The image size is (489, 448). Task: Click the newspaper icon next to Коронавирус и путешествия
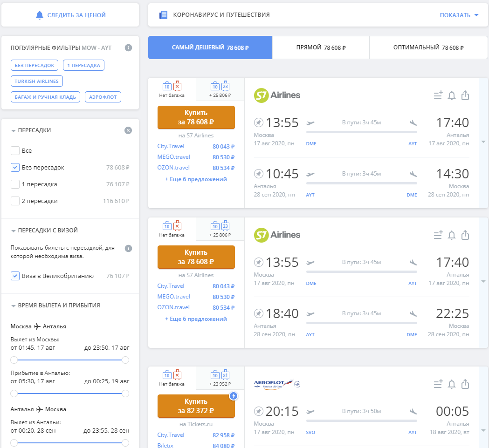pyautogui.click(x=164, y=14)
